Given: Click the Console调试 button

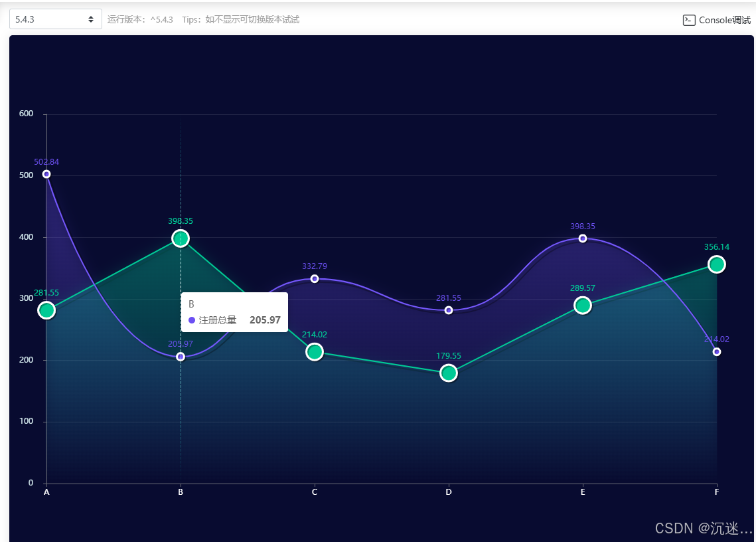Looking at the screenshot, I should 717,20.
